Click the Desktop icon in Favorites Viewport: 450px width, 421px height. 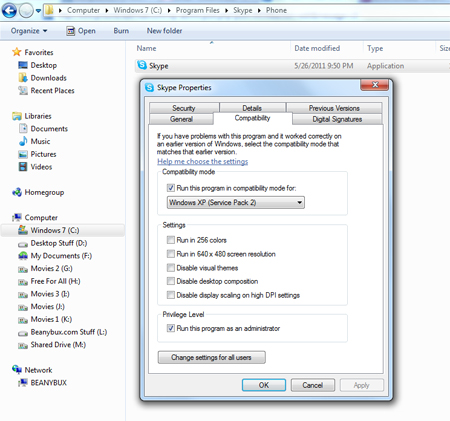pyautogui.click(x=23, y=65)
